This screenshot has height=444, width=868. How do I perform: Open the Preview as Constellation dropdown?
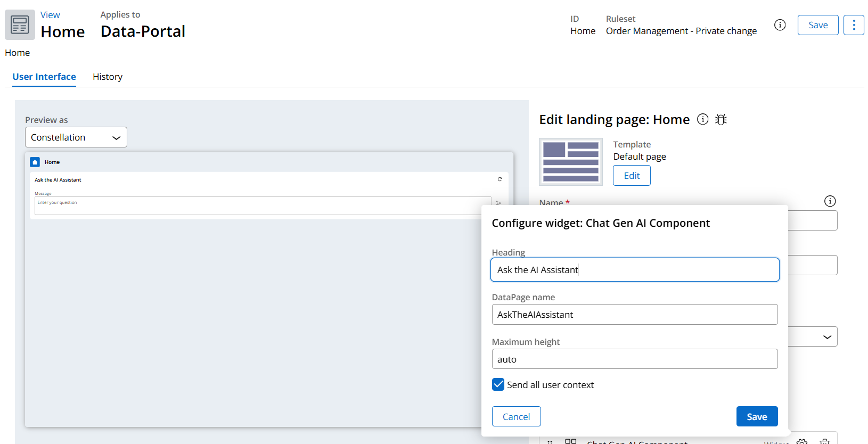pyautogui.click(x=76, y=137)
